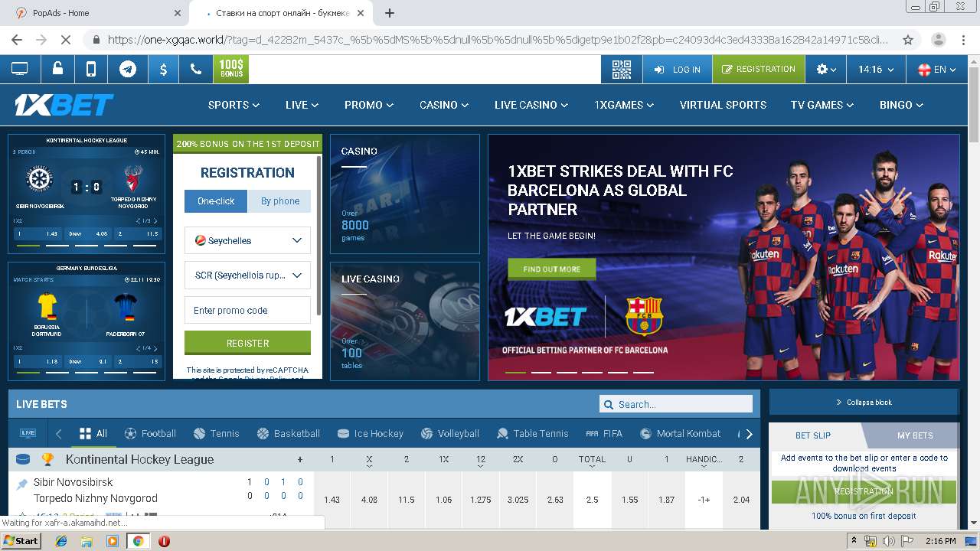Open the file explorer taskbar icon
980x551 pixels.
[x=87, y=540]
